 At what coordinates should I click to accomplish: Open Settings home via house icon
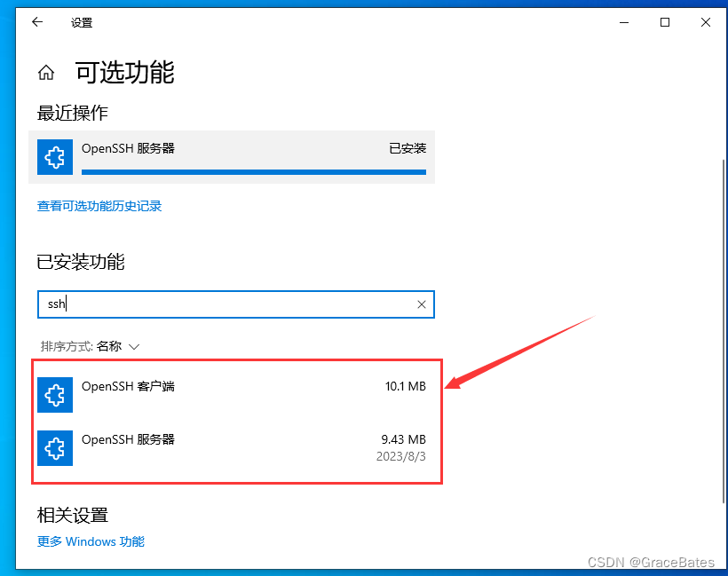coord(46,73)
